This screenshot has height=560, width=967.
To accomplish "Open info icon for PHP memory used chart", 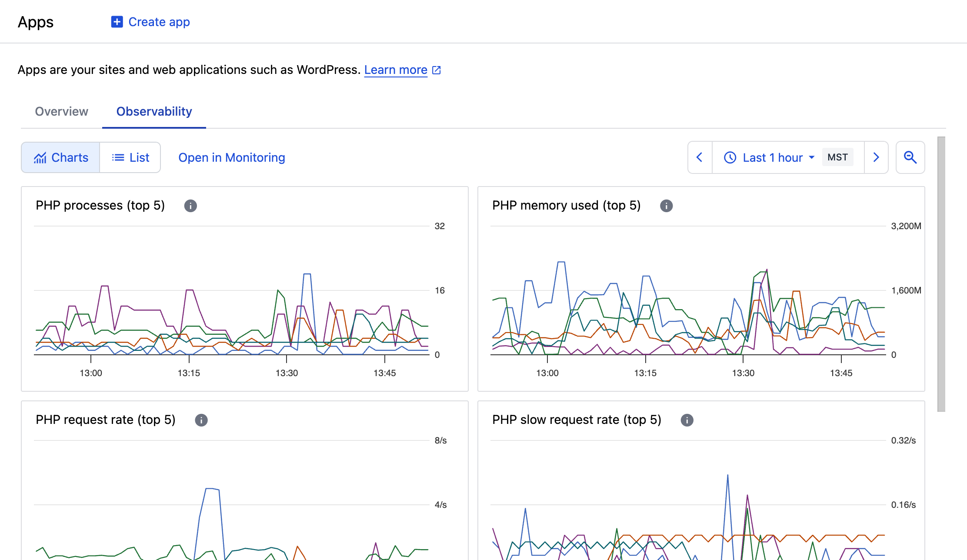I will click(666, 206).
